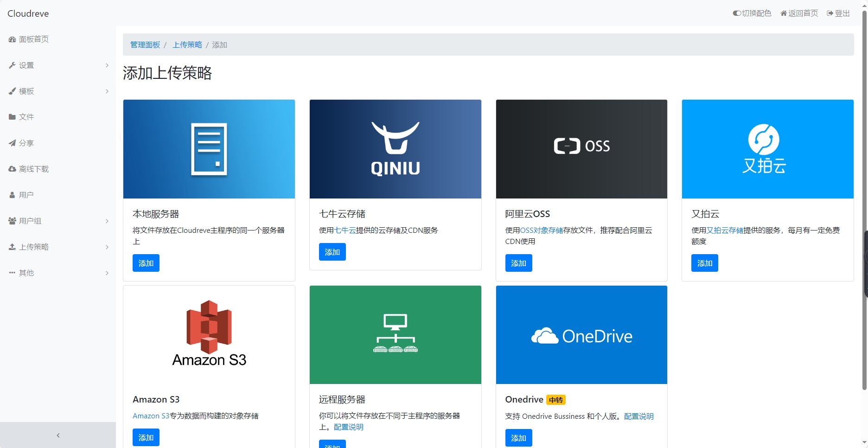Add the Onedrive upload policy
The width and height of the screenshot is (868, 448).
[518, 438]
